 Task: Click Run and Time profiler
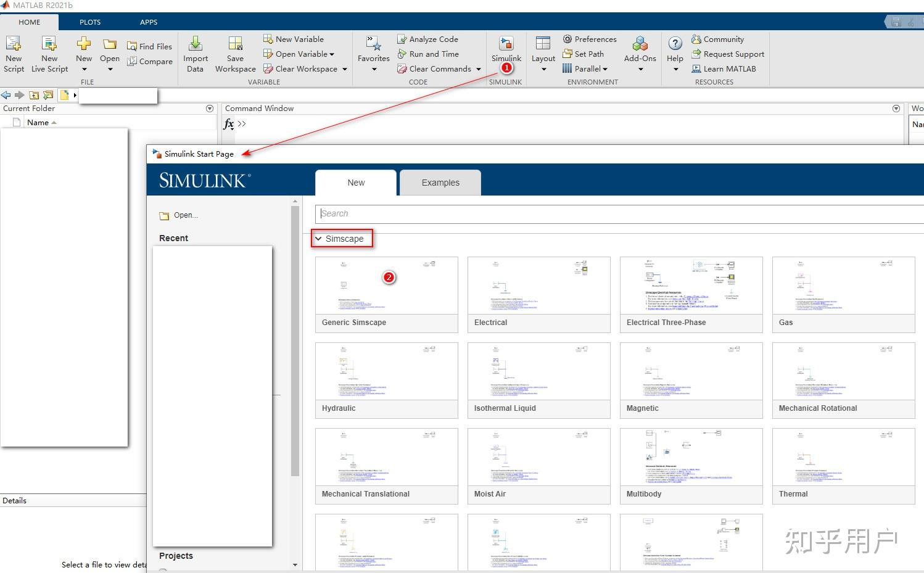428,54
